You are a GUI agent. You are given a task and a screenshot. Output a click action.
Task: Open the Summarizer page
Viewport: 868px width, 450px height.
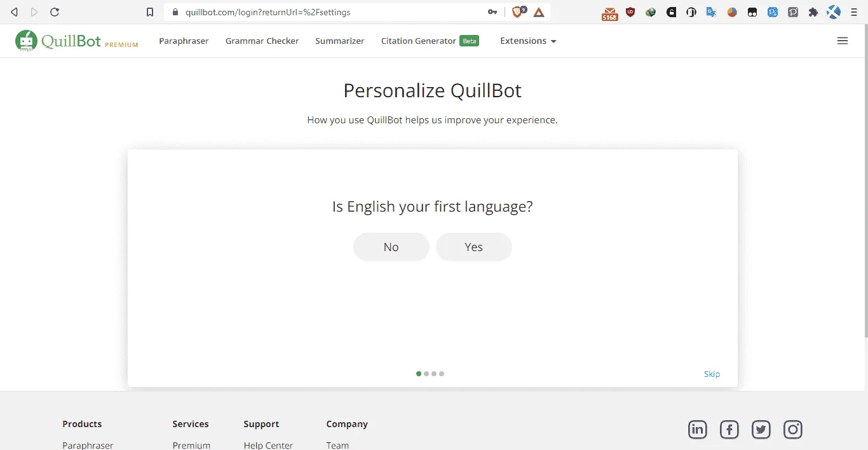[340, 41]
